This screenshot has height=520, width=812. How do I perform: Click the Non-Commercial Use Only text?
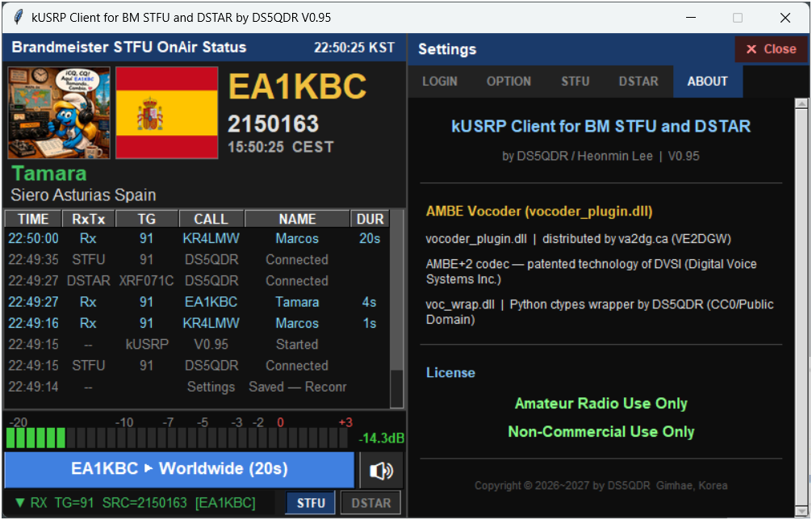tap(601, 431)
